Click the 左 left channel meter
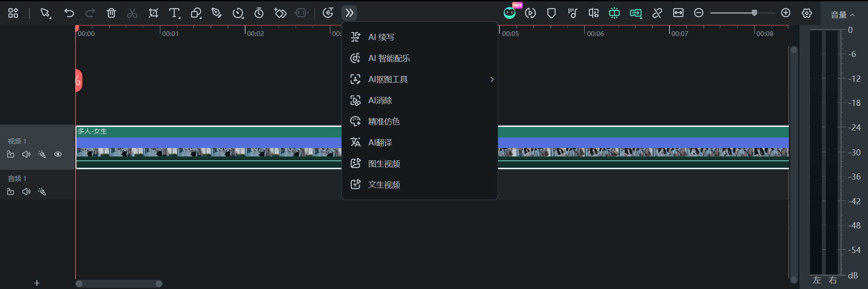868x289 pixels. pyautogui.click(x=817, y=152)
